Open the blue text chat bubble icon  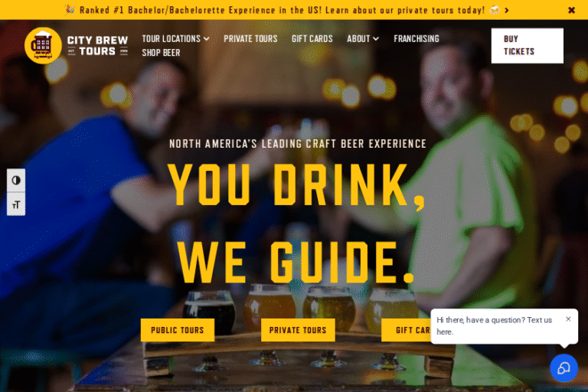563,368
